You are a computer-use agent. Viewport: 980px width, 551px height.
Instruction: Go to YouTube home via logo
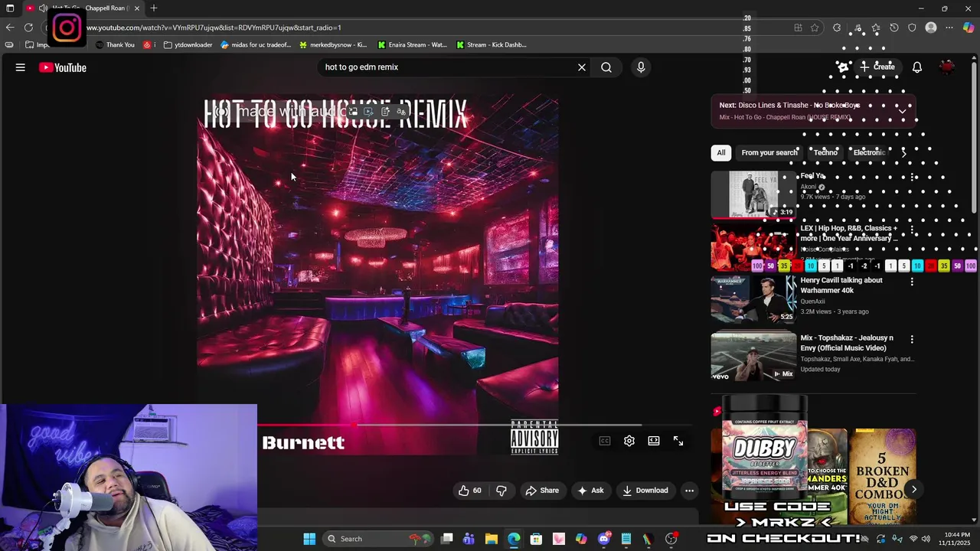click(63, 67)
